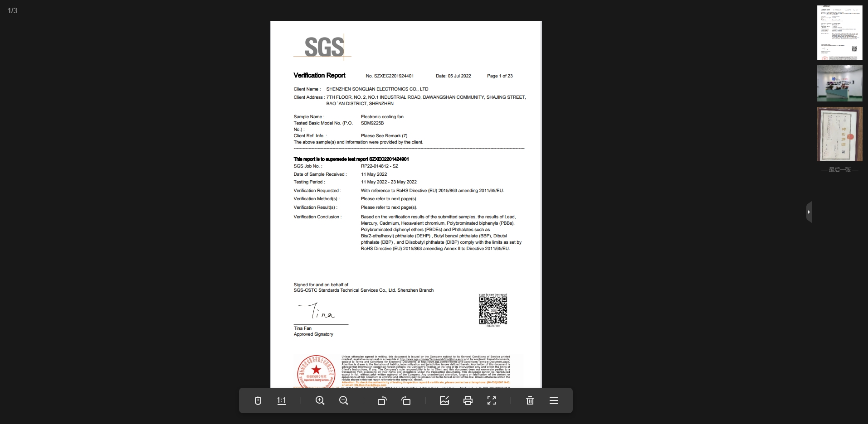Viewport: 868px width, 424px height.
Task: Toggle the mouse scroll mode icon
Action: [258, 400]
